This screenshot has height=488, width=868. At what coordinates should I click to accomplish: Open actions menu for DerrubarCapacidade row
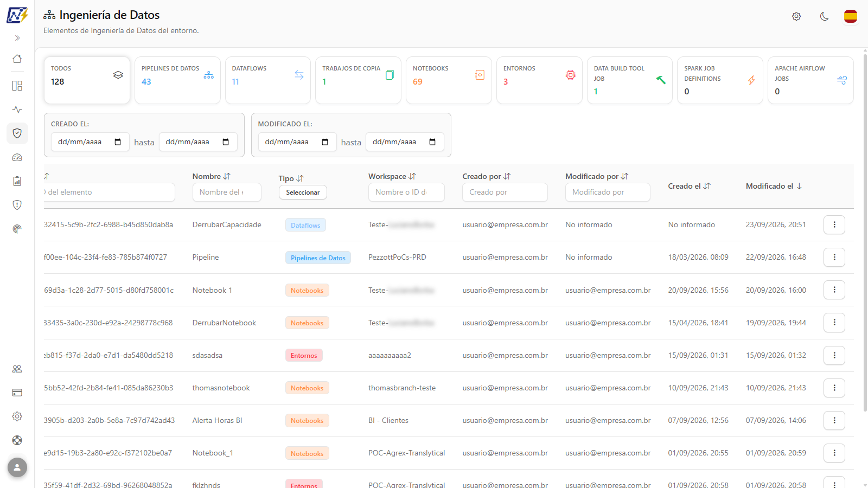pos(834,224)
